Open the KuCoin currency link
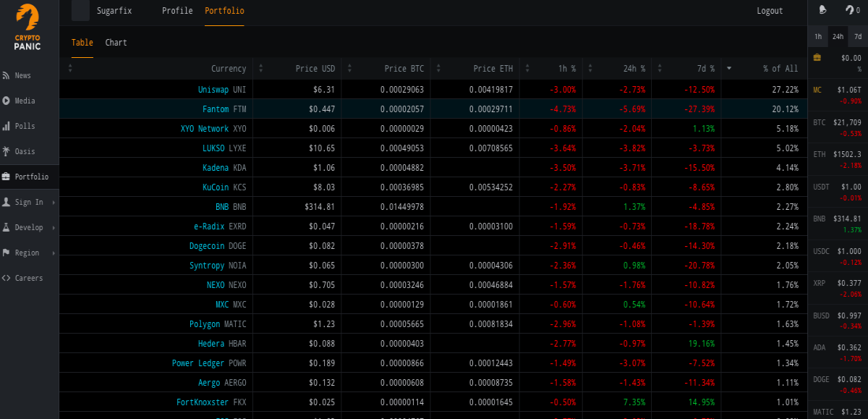Viewport: 868px width, 419px height. 216,187
